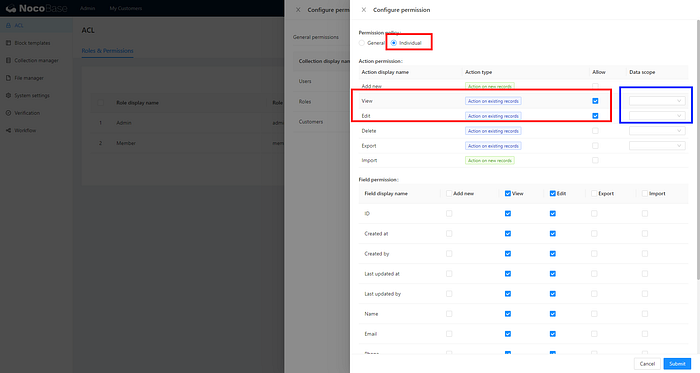Screen dimensions: 700x373
Task: Open System settings in the sidebar
Action: pyautogui.click(x=36, y=95)
